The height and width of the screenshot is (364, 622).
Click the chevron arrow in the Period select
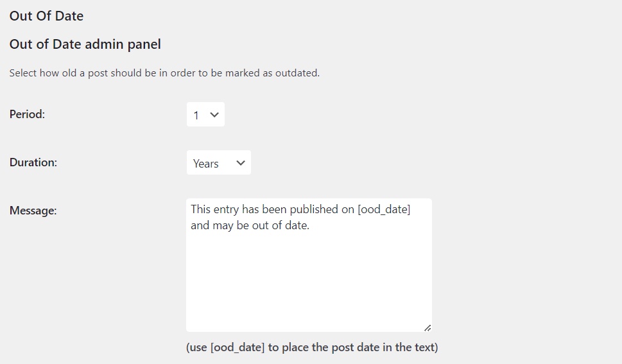click(215, 115)
